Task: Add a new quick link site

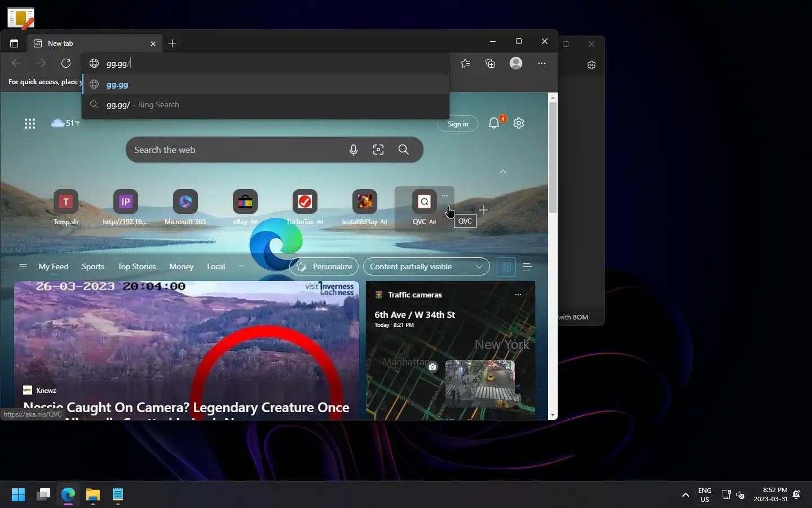Action: (483, 210)
